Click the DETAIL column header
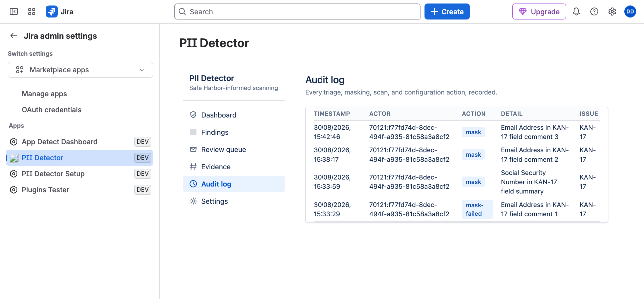This screenshot has width=644, height=299. [x=512, y=114]
